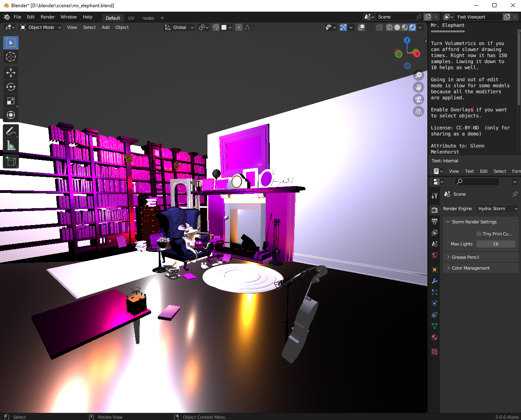Open the Object Constraints properties tab
521x420 pixels.
435,315
